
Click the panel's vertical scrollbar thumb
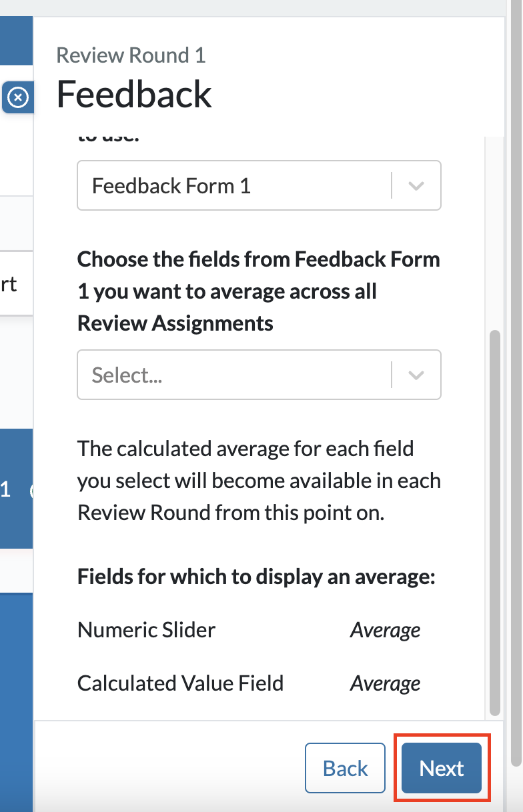pyautogui.click(x=494, y=521)
